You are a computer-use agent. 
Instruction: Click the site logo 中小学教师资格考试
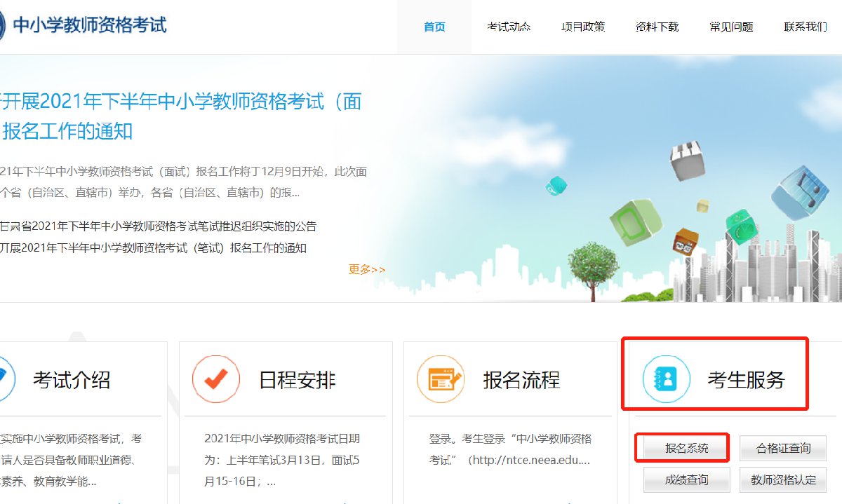[83, 26]
